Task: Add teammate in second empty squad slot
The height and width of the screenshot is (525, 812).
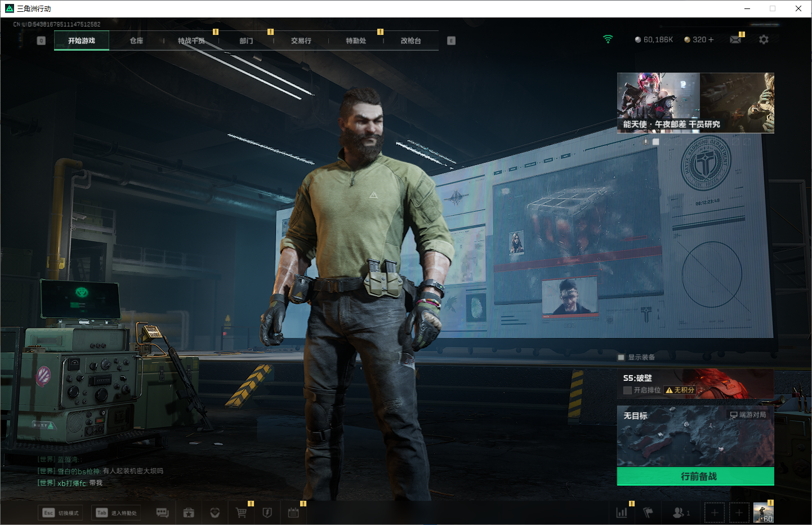Action: pyautogui.click(x=739, y=513)
